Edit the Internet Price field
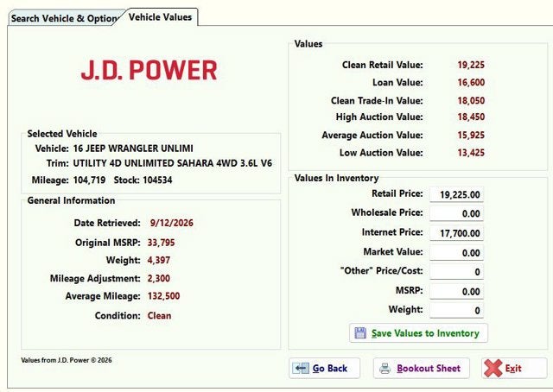 coord(456,233)
